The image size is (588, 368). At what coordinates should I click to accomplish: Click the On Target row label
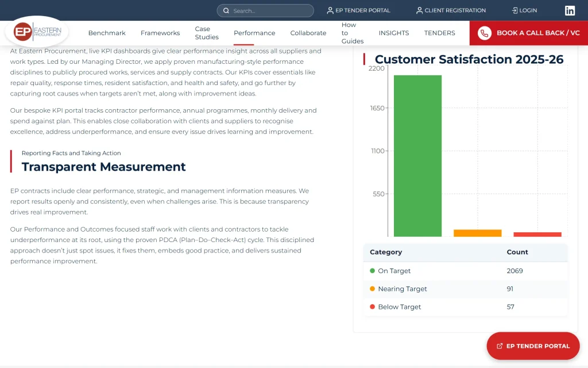point(394,271)
